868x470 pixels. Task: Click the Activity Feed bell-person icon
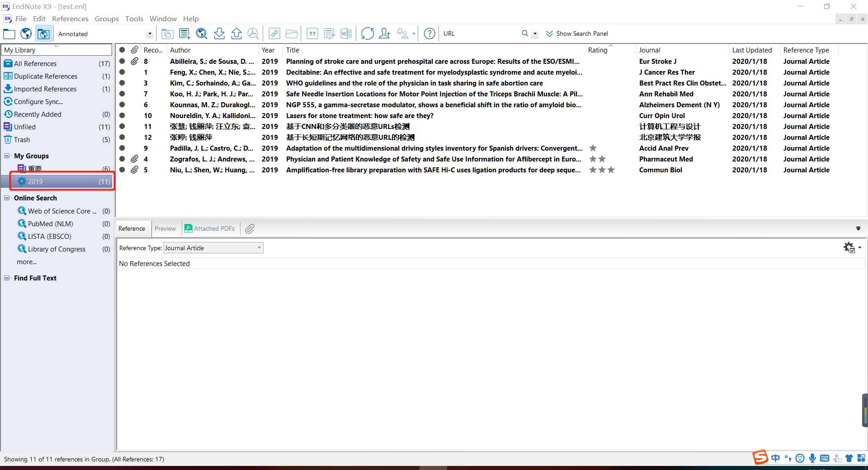click(402, 33)
